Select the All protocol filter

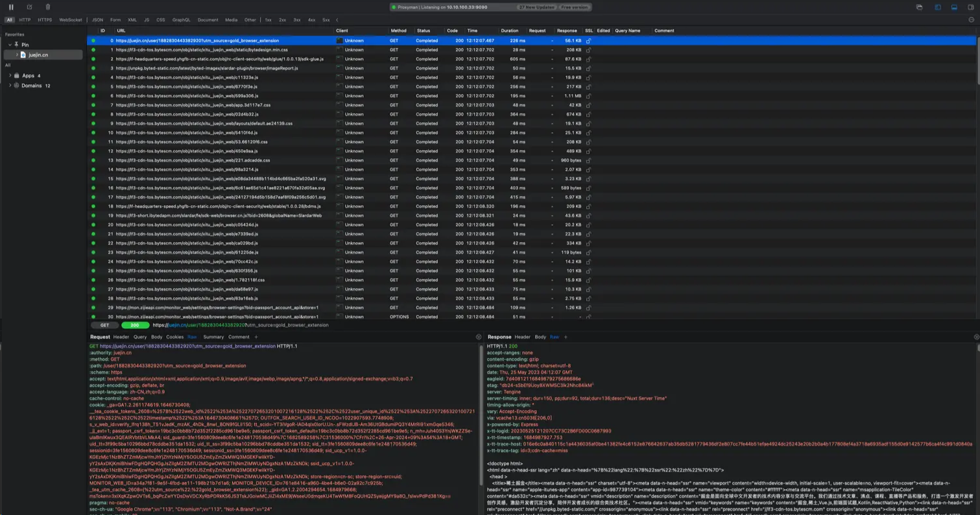pos(9,20)
